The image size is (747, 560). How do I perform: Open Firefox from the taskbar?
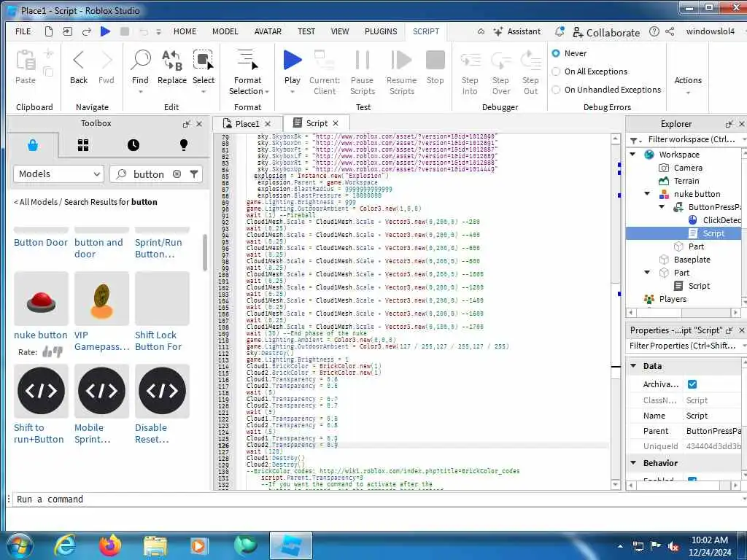pos(110,545)
